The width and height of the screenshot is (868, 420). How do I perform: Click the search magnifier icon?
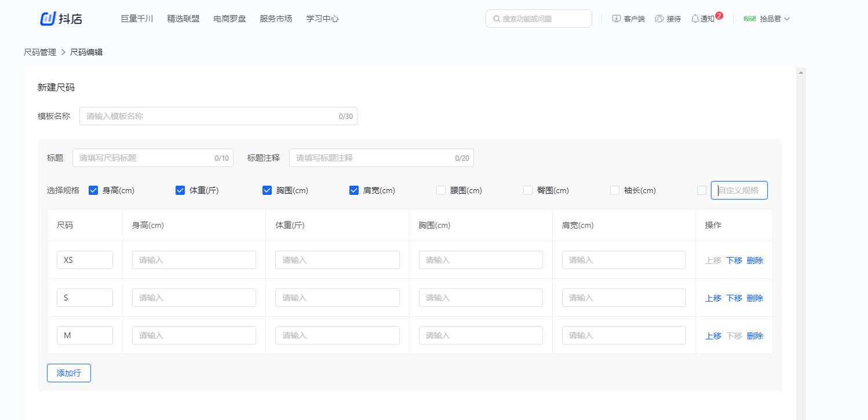[497, 19]
